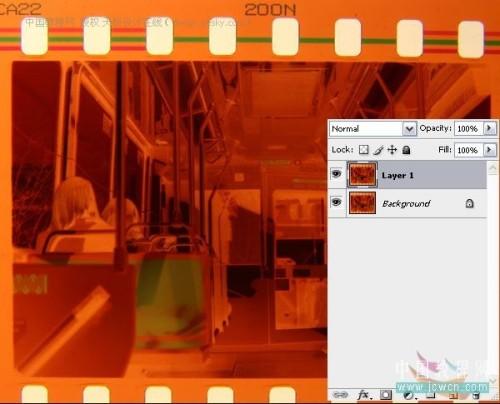Image resolution: width=500 pixels, height=404 pixels.
Task: Click the Fill 100% value field
Action: (x=469, y=150)
